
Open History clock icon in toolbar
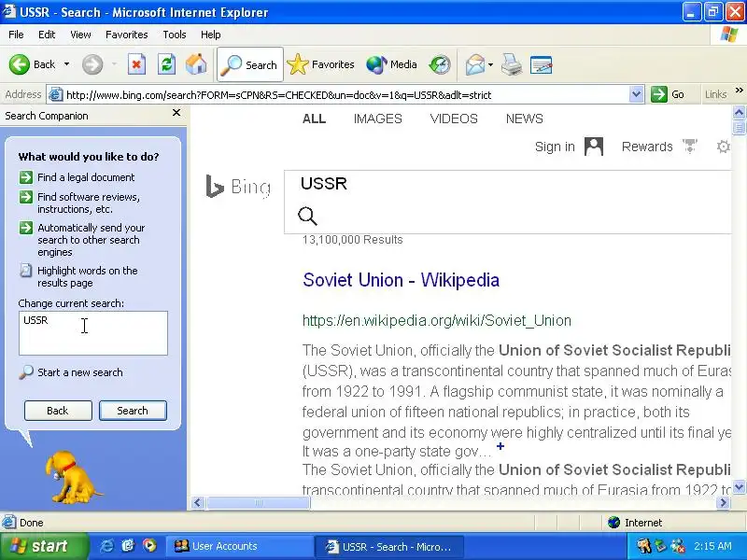(x=439, y=64)
